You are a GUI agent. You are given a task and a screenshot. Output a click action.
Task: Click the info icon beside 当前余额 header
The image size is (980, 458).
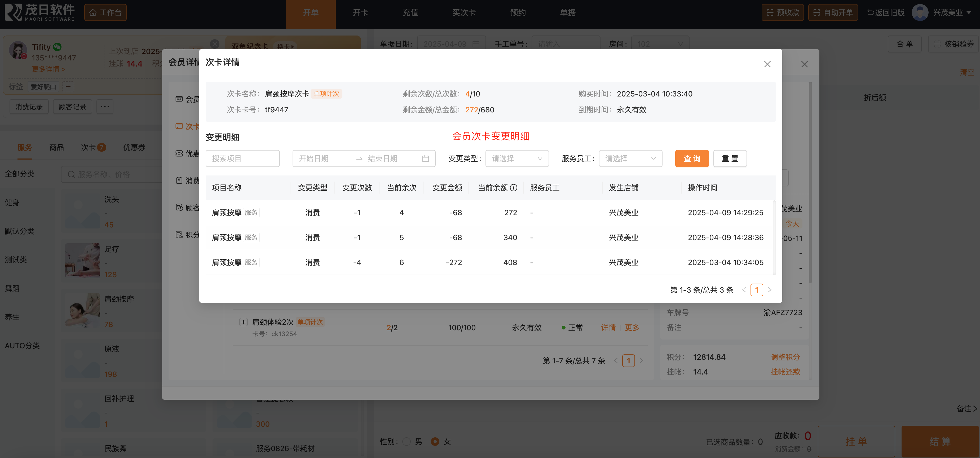coord(514,188)
